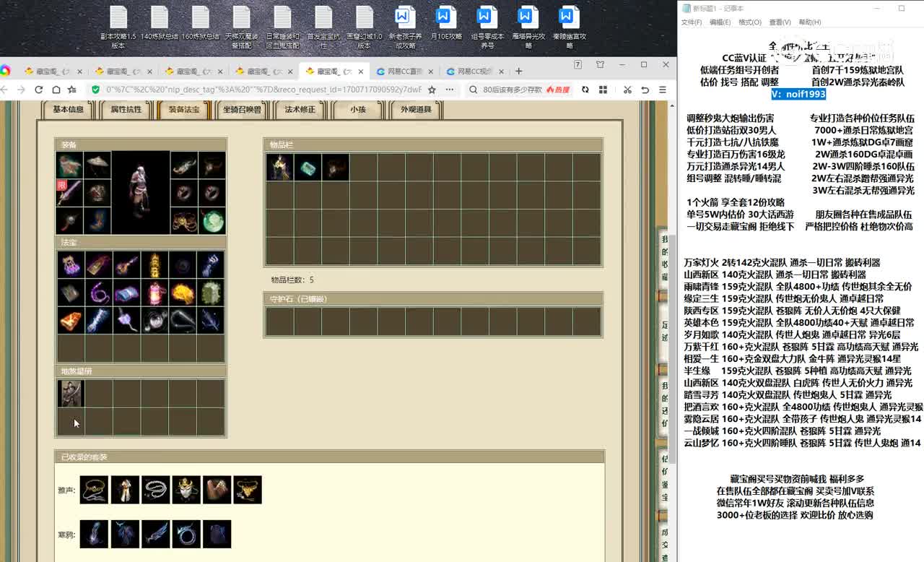
Task: Click the search box reading 80后该有多少存款
Action: coord(513,90)
